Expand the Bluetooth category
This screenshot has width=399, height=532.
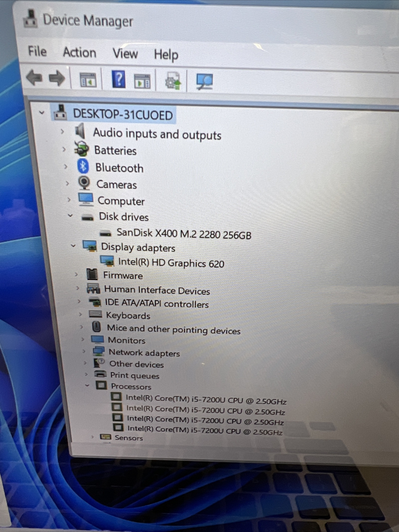(x=66, y=166)
